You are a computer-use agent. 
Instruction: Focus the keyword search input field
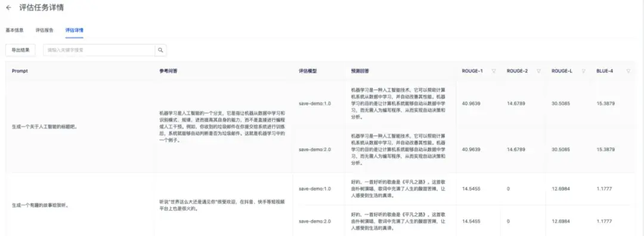click(x=99, y=50)
